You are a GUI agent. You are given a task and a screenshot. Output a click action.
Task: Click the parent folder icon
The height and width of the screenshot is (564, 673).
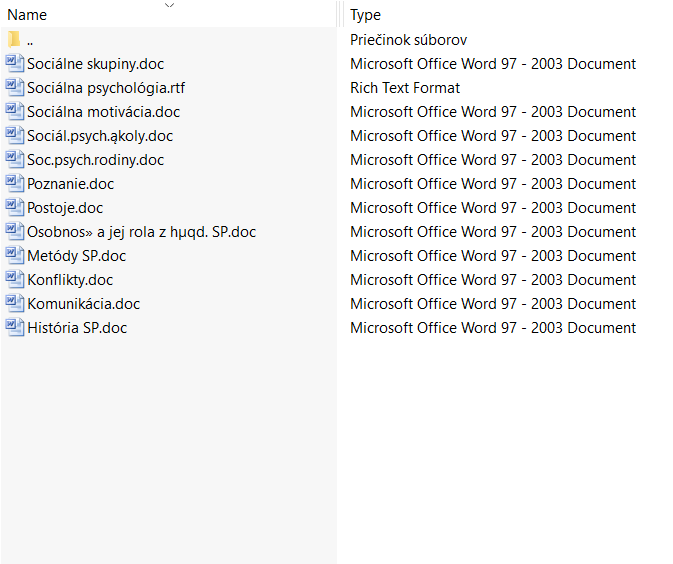[x=14, y=39]
